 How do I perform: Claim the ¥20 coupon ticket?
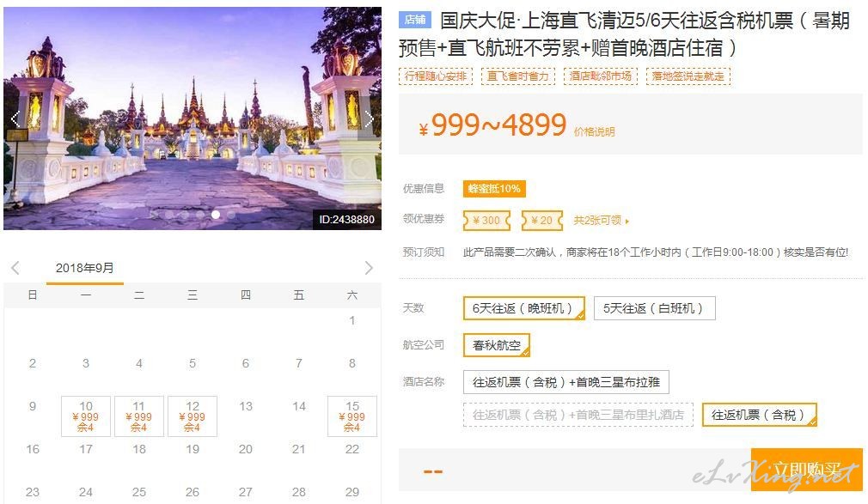tap(541, 221)
